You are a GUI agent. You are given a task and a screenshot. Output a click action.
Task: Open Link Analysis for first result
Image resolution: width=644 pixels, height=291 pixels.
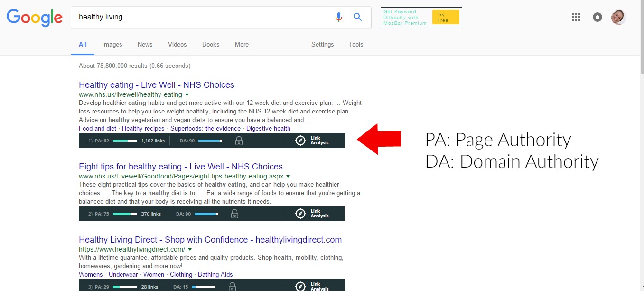[x=312, y=141]
